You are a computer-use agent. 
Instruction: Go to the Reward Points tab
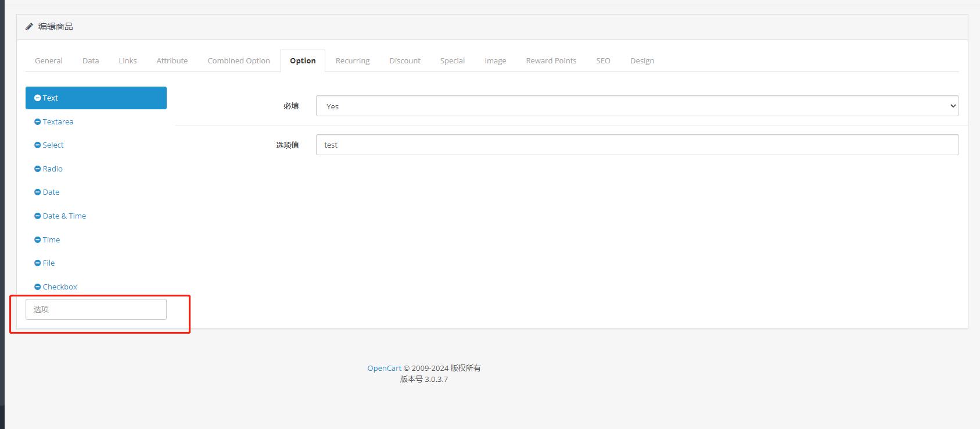click(551, 60)
